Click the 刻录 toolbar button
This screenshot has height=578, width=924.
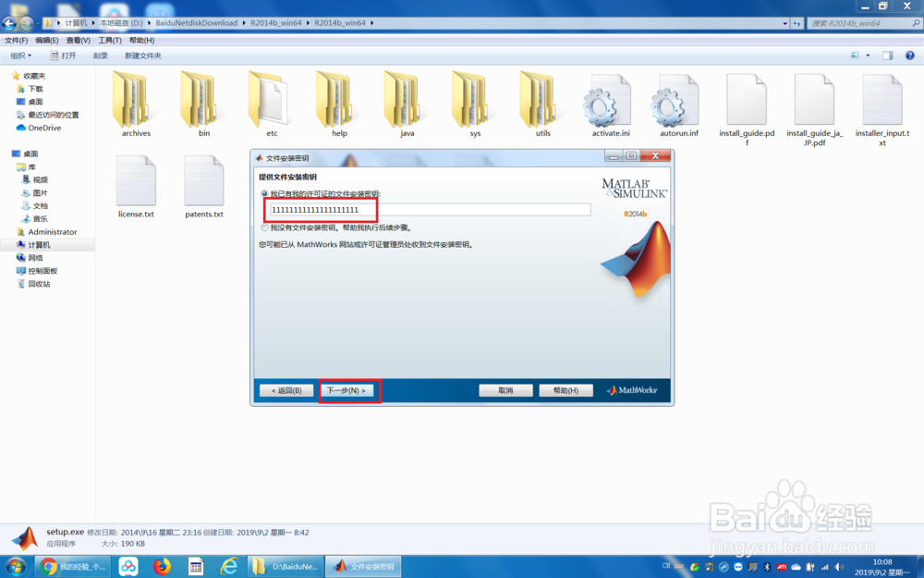[100, 55]
